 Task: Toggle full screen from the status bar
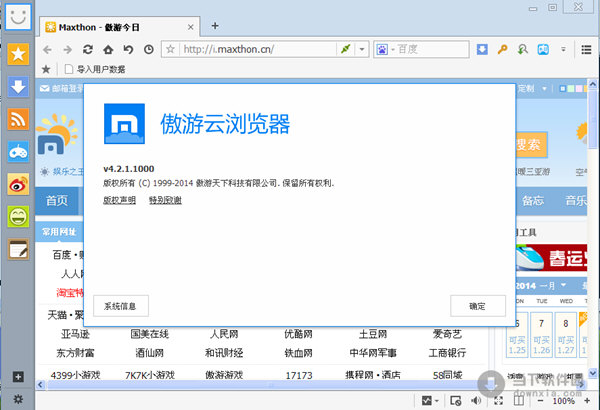point(498,400)
